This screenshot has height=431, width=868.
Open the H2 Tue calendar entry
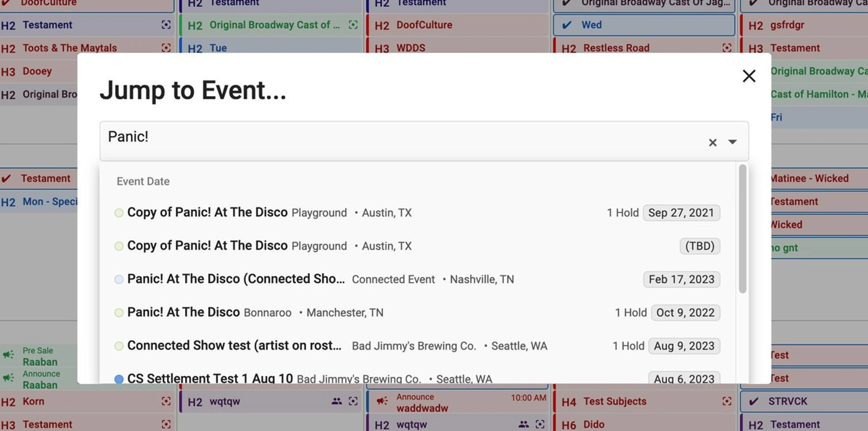270,45
